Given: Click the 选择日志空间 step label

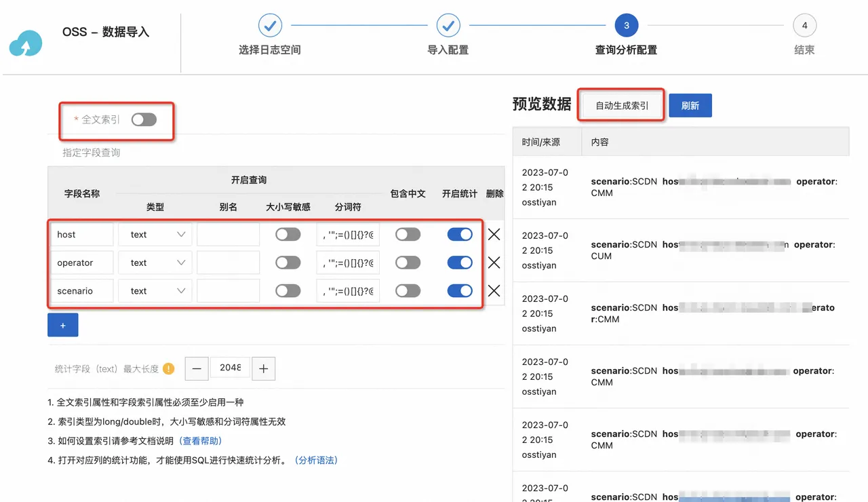Looking at the screenshot, I should point(270,50).
